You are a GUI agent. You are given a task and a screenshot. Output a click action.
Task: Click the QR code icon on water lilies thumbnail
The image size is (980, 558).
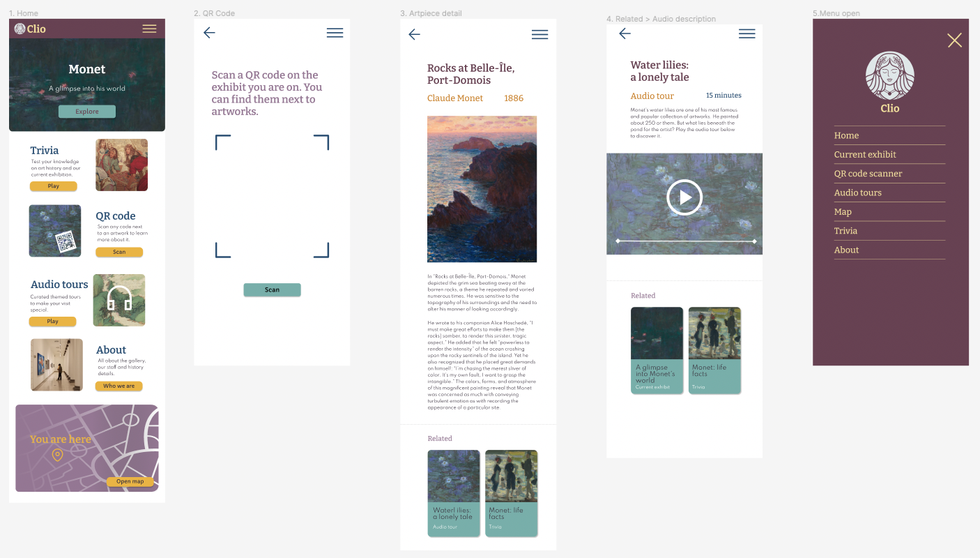66,241
